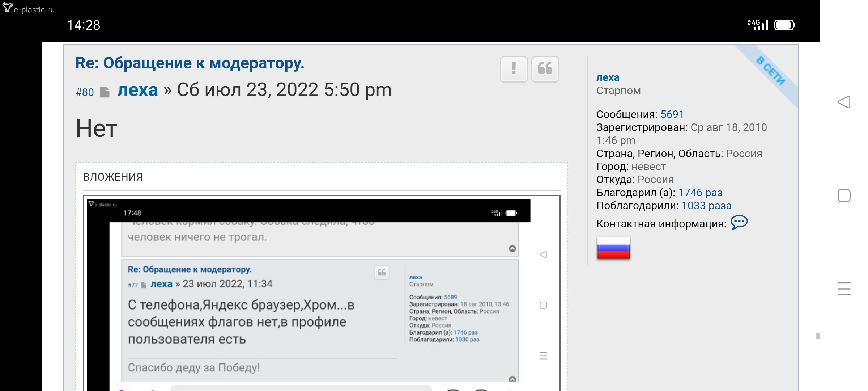Tap the Android back triangle button

(x=844, y=102)
